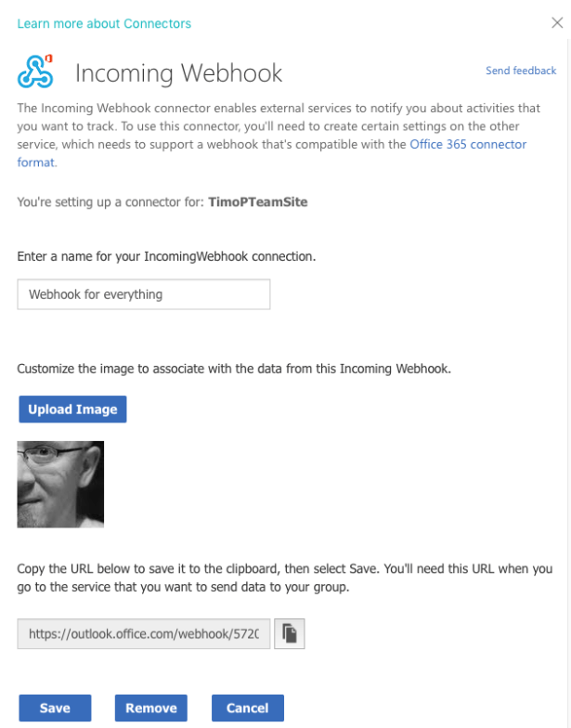Viewport: 571px width, 728px height.
Task: Click the copy URL to clipboard icon
Action: [x=290, y=634]
